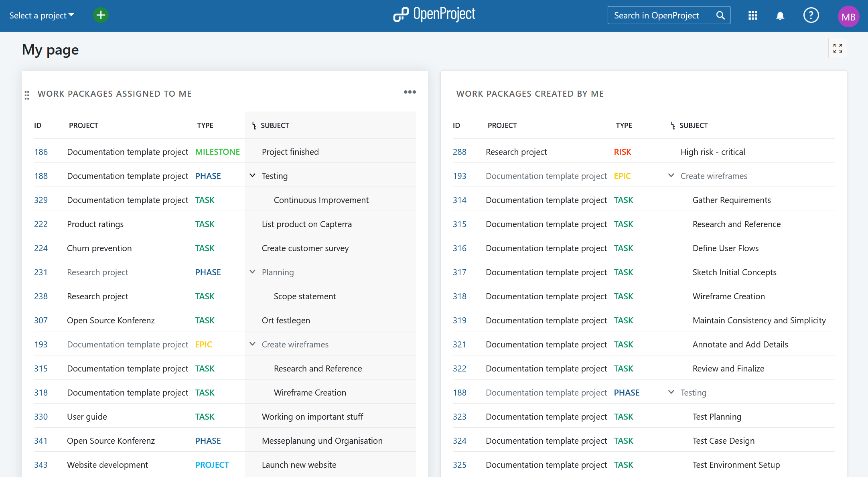
Task: Click Project column header in created-by-me table
Action: click(502, 126)
